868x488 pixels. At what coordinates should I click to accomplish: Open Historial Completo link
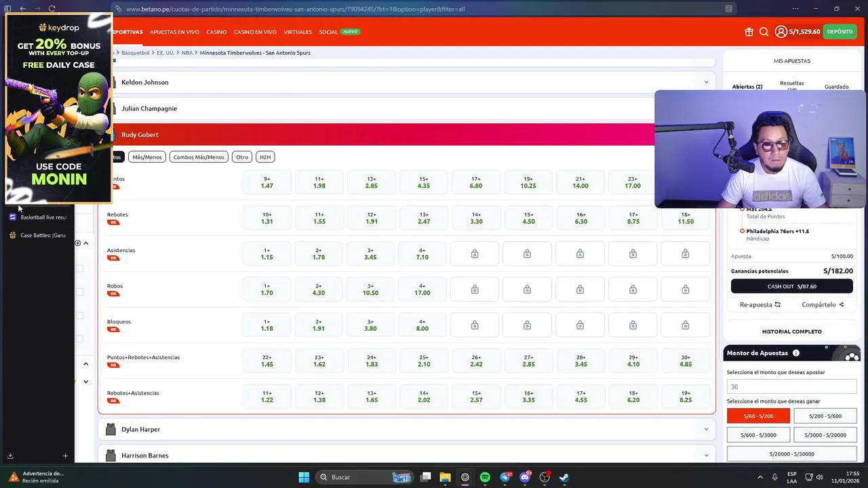[792, 331]
